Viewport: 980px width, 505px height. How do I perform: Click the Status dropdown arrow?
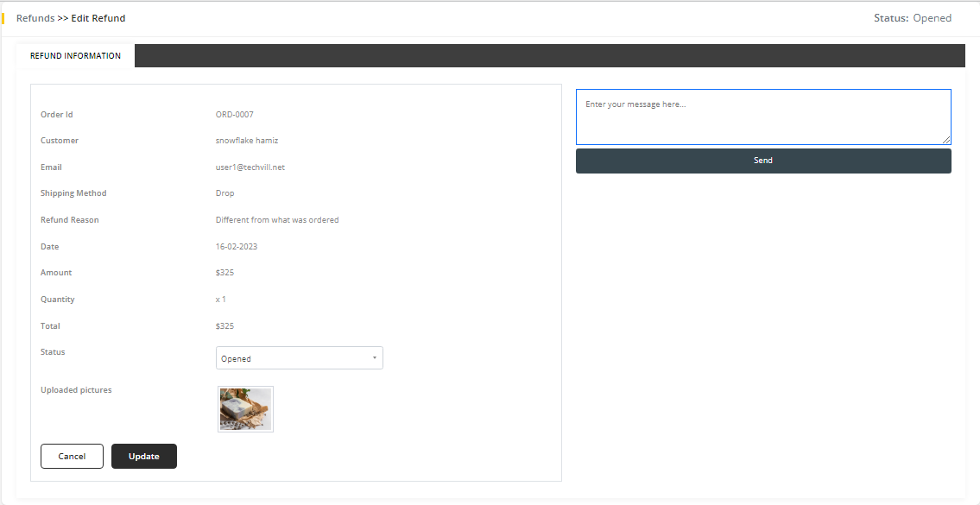(x=374, y=358)
